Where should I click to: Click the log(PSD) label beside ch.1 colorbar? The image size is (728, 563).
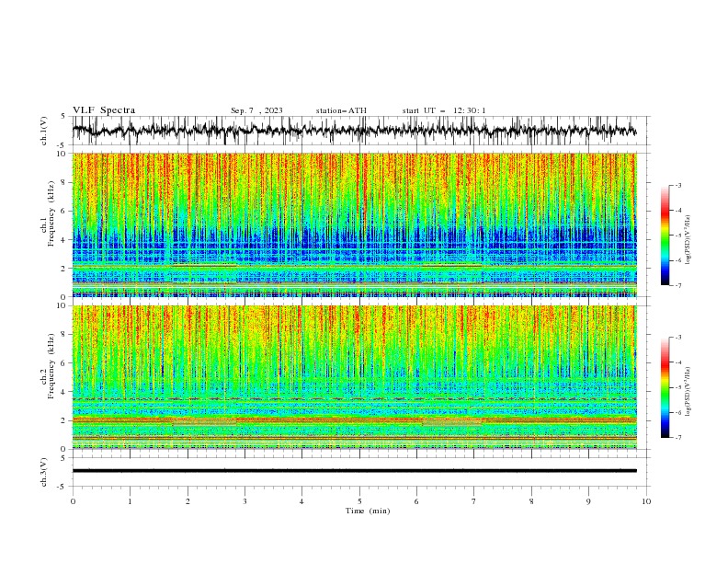click(688, 240)
